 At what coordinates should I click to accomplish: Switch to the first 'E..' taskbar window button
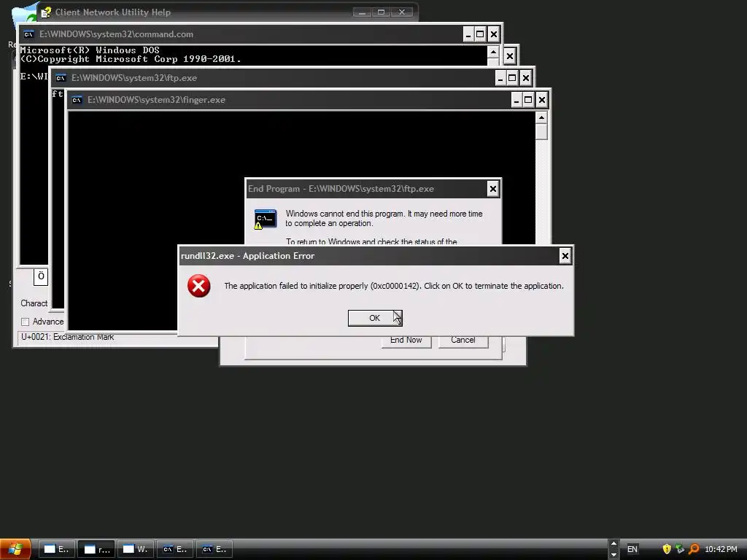pyautogui.click(x=56, y=549)
